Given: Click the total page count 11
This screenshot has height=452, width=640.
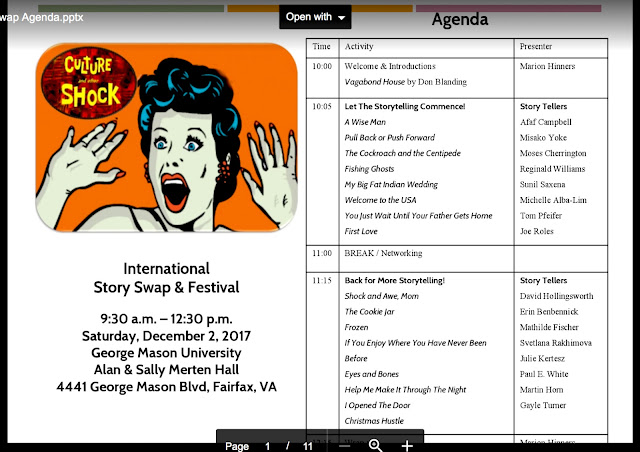Looking at the screenshot, I should click(x=308, y=446).
